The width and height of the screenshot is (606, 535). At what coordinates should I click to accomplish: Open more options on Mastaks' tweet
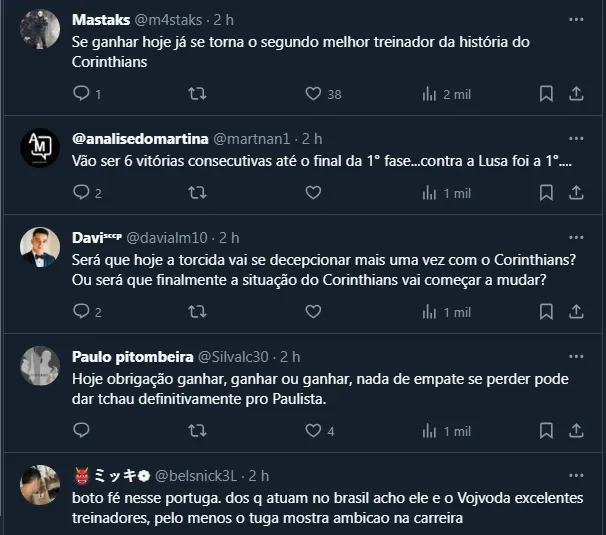[x=576, y=19]
